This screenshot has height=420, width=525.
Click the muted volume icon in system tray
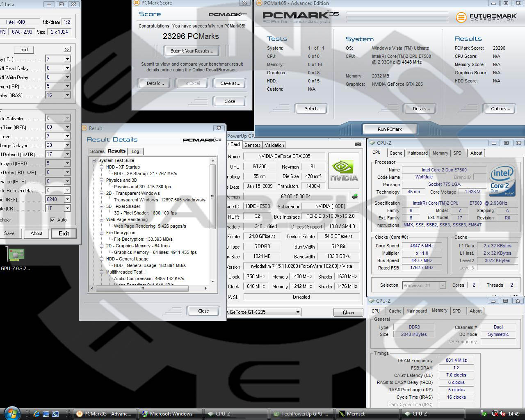point(503,414)
